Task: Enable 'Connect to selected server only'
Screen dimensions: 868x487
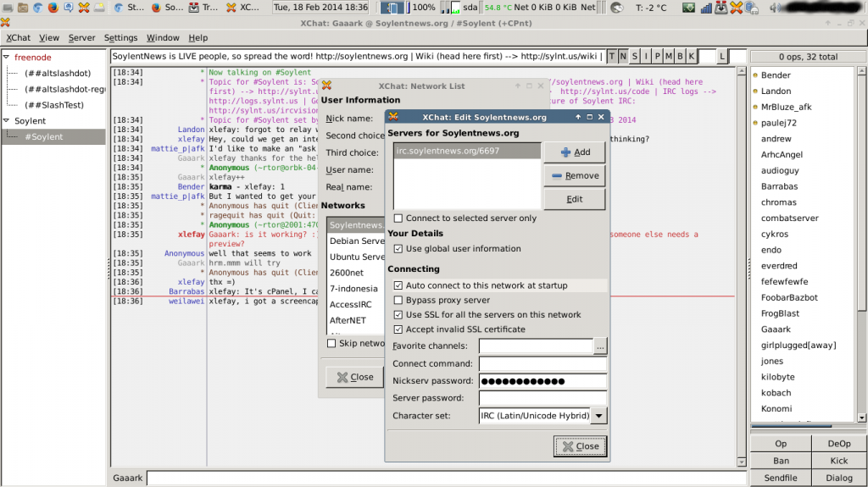Action: coord(399,219)
